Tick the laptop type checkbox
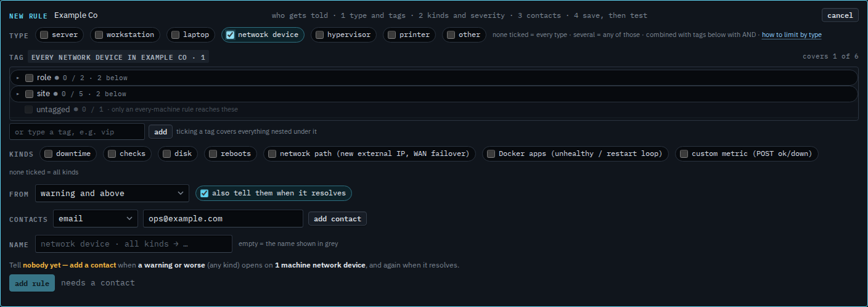 tap(175, 35)
